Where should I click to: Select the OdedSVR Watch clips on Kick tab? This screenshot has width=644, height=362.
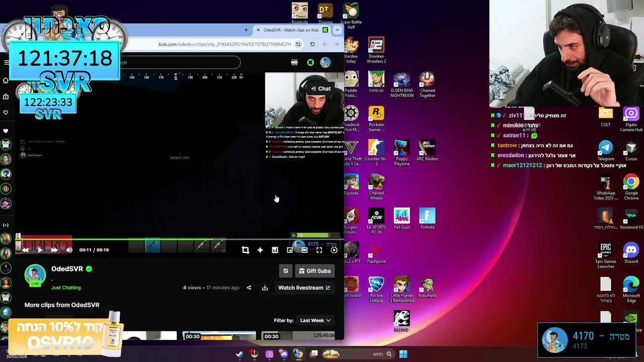[x=291, y=30]
